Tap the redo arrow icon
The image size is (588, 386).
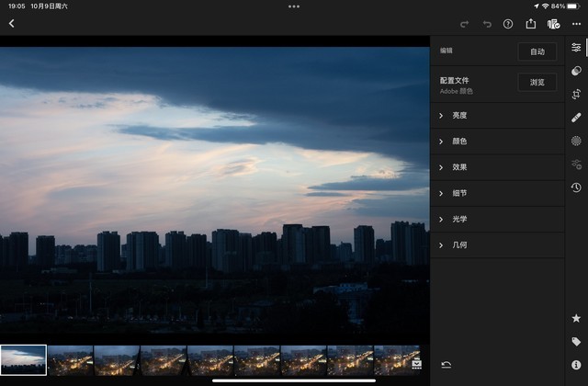click(x=464, y=25)
